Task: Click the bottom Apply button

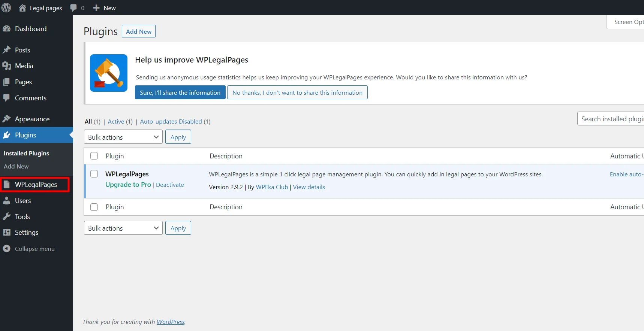Action: coord(178,228)
